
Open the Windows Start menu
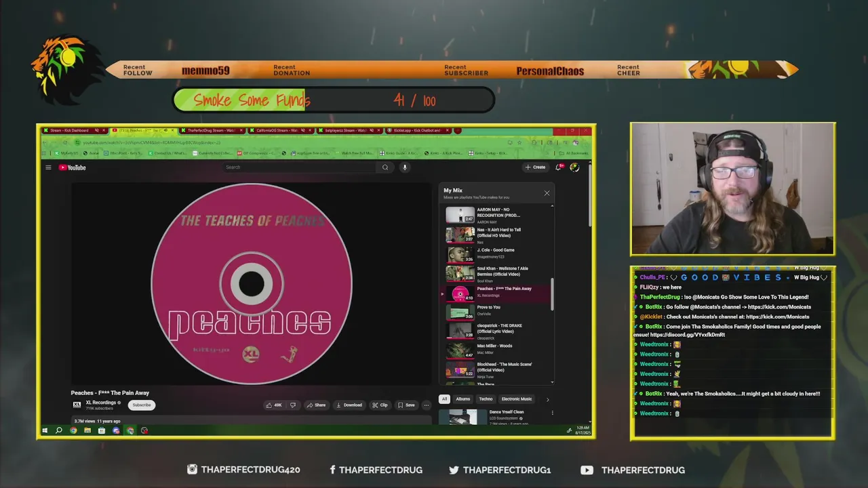[45, 430]
